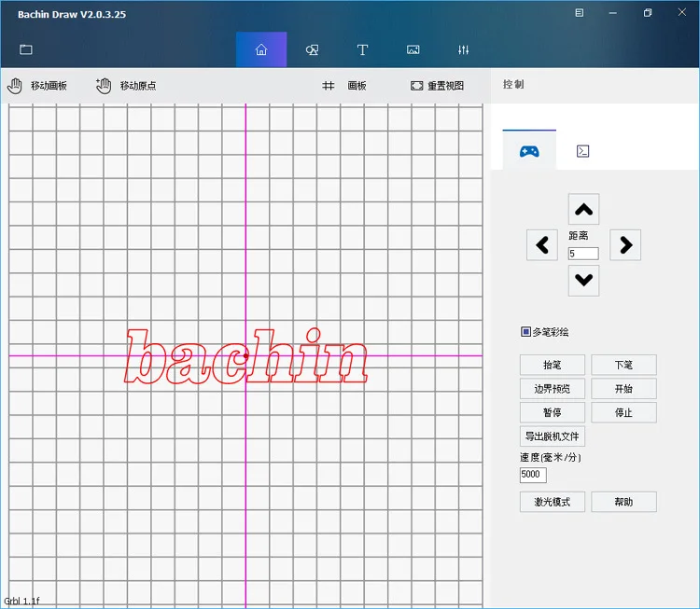
Task: Jog left with the left arrow
Action: [542, 245]
